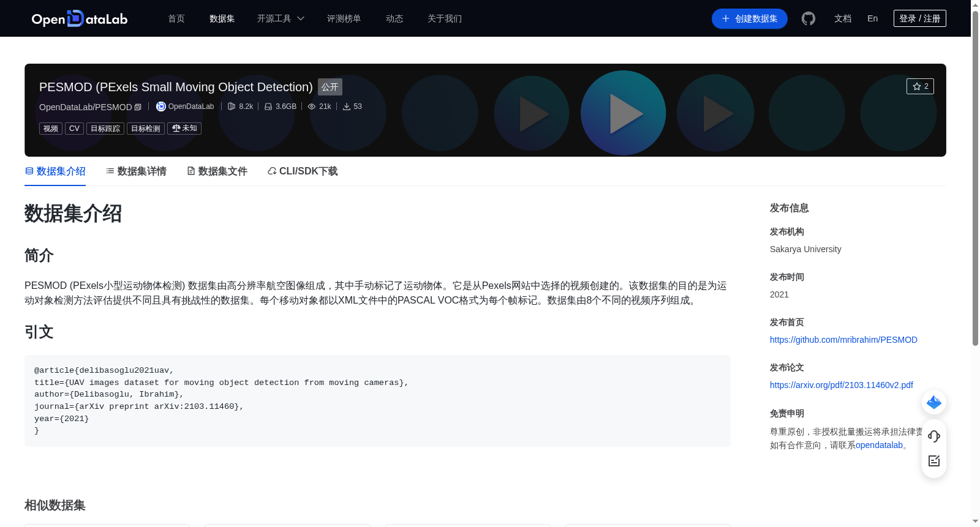The height and width of the screenshot is (527, 980).
Task: Click the vertical page scrollbar
Action: point(975,178)
